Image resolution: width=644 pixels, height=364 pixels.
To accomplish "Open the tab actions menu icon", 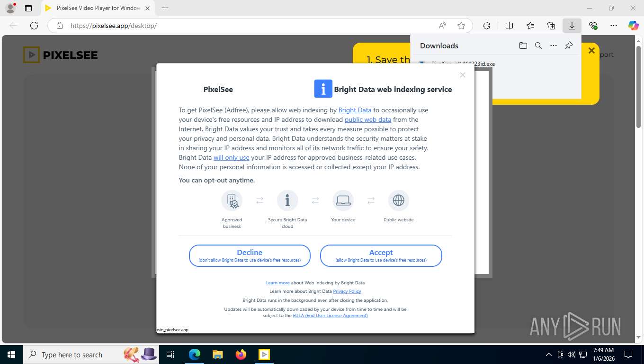I will 28,8.
